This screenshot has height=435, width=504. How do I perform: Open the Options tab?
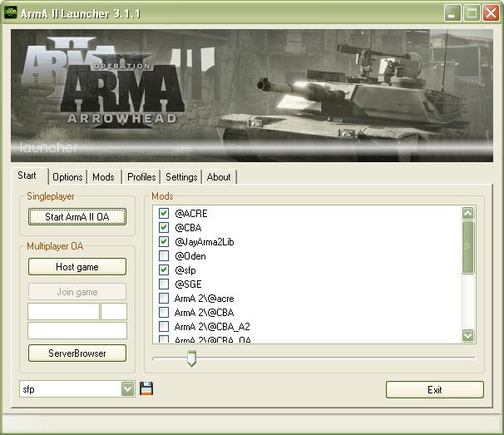click(x=67, y=177)
